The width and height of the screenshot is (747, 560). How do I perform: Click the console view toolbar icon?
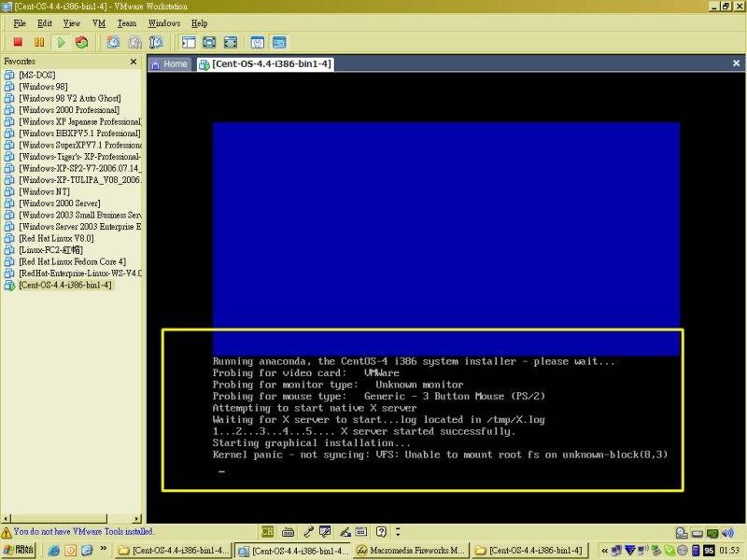(x=278, y=42)
